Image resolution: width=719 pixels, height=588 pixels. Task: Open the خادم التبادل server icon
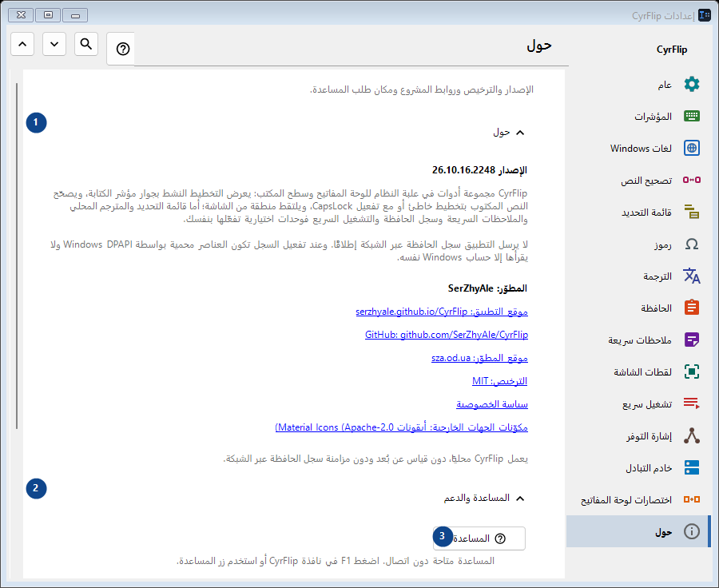(692, 467)
